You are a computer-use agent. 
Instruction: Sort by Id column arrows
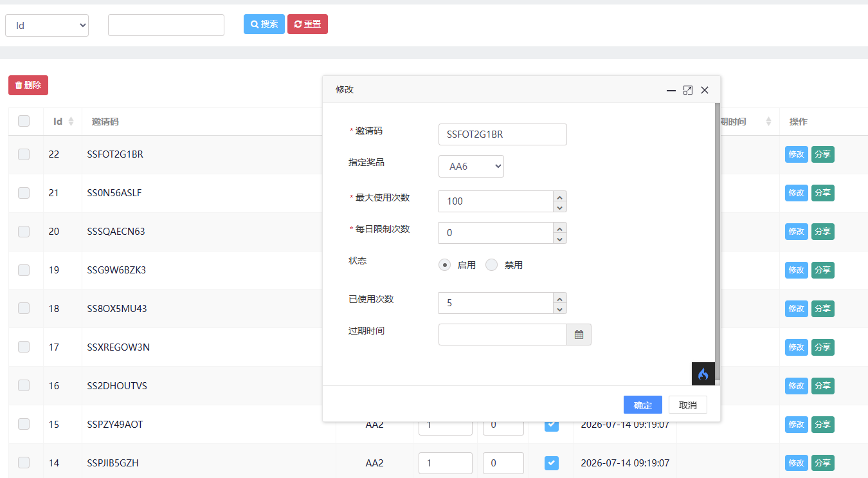(71, 121)
